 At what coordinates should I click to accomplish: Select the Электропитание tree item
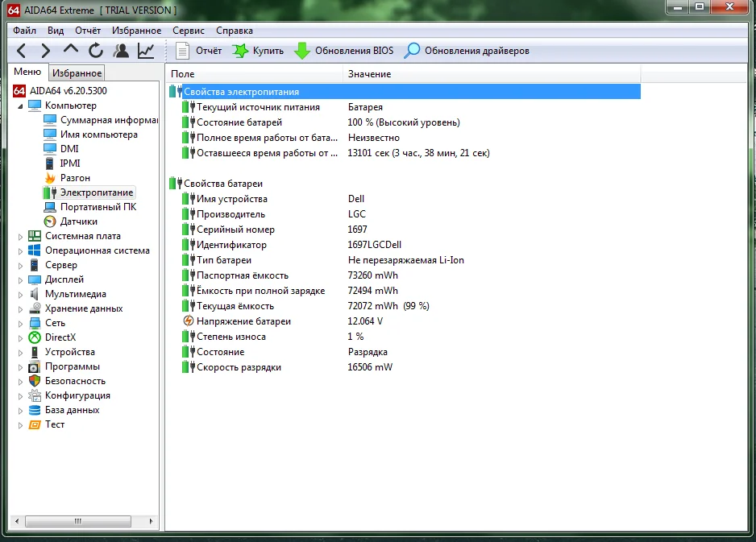click(x=97, y=192)
